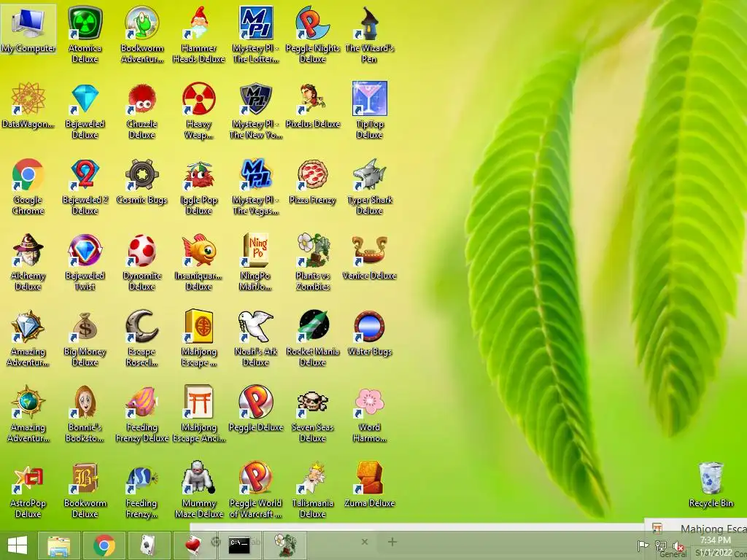747x560 pixels.
Task: Open the Recycle Bin
Action: coord(711,484)
